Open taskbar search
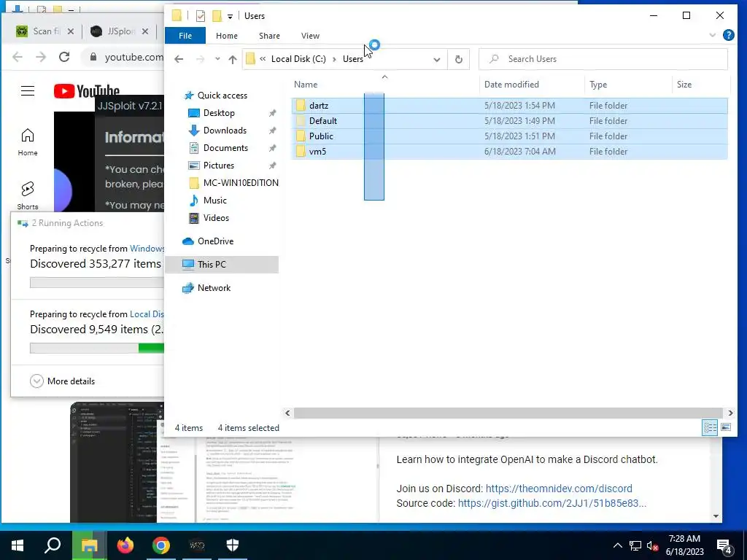 pyautogui.click(x=53, y=545)
